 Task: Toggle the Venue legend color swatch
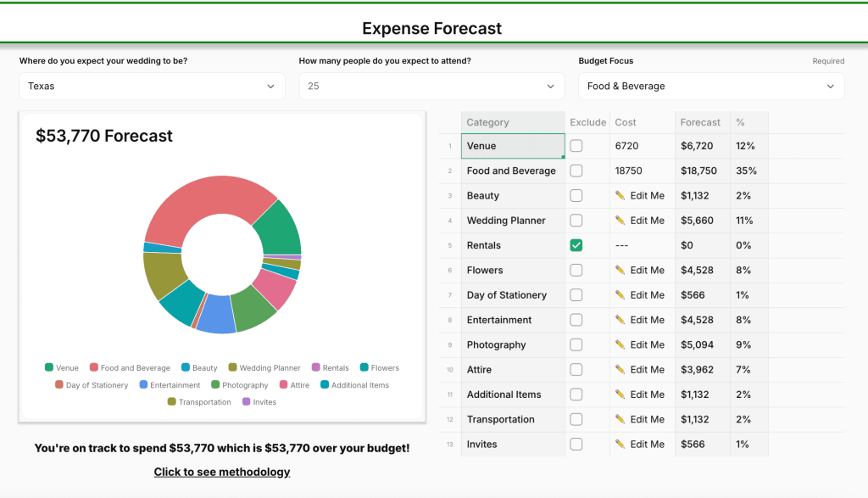tap(49, 368)
